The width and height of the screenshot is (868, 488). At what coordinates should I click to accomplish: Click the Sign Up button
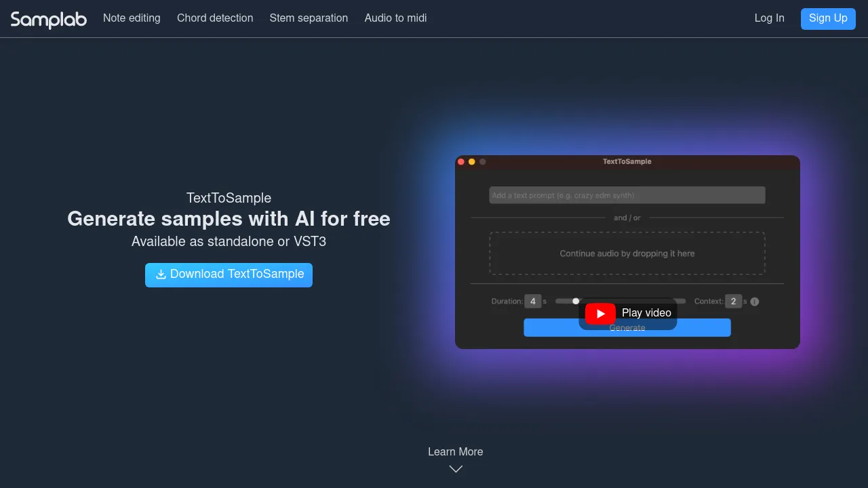828,18
